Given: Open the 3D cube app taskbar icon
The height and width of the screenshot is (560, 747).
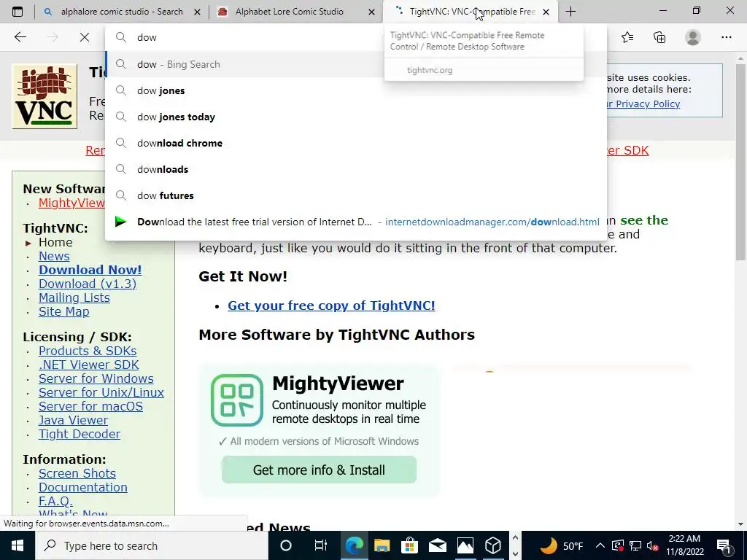Looking at the screenshot, I should 492,545.
